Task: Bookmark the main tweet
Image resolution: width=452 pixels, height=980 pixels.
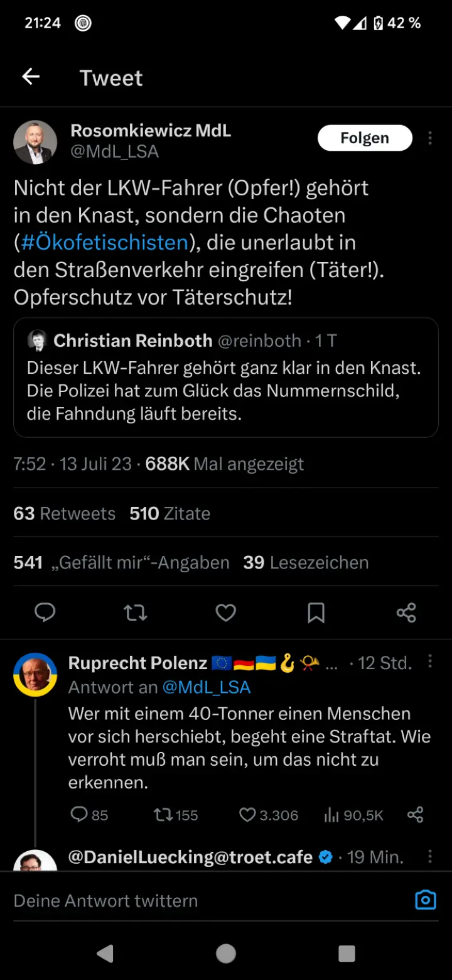Action: tap(316, 612)
